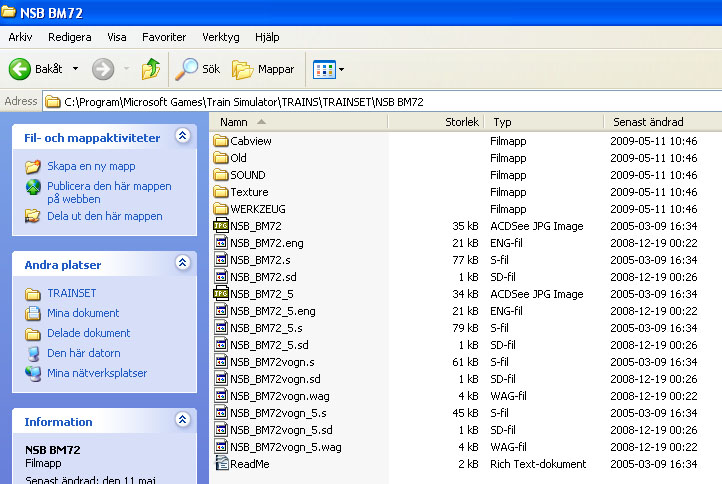The width and height of the screenshot is (722, 484).
Task: Select the NSB_BM72_5.sd file name
Action: [269, 345]
